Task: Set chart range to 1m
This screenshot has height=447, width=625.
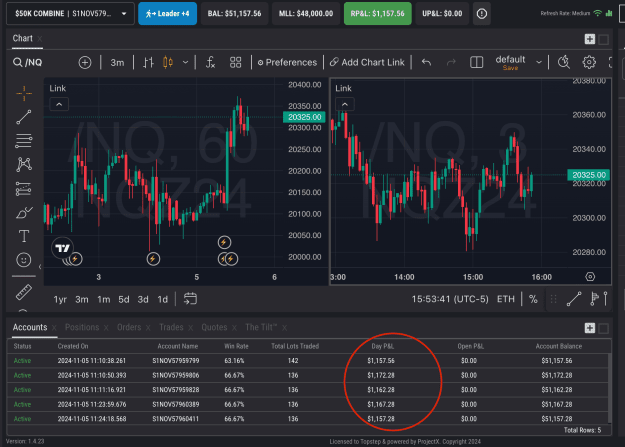Action: click(104, 299)
